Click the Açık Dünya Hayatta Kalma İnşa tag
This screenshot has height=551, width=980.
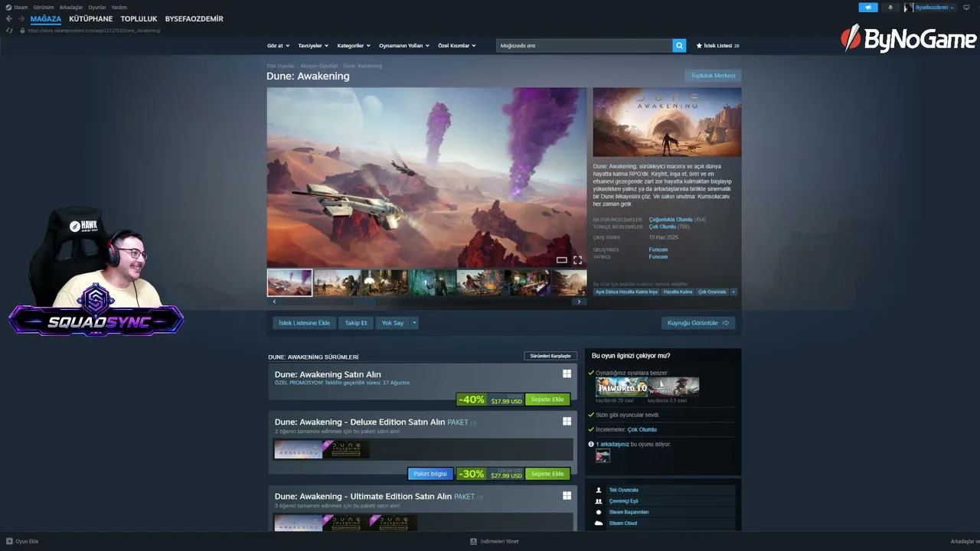pyautogui.click(x=627, y=292)
